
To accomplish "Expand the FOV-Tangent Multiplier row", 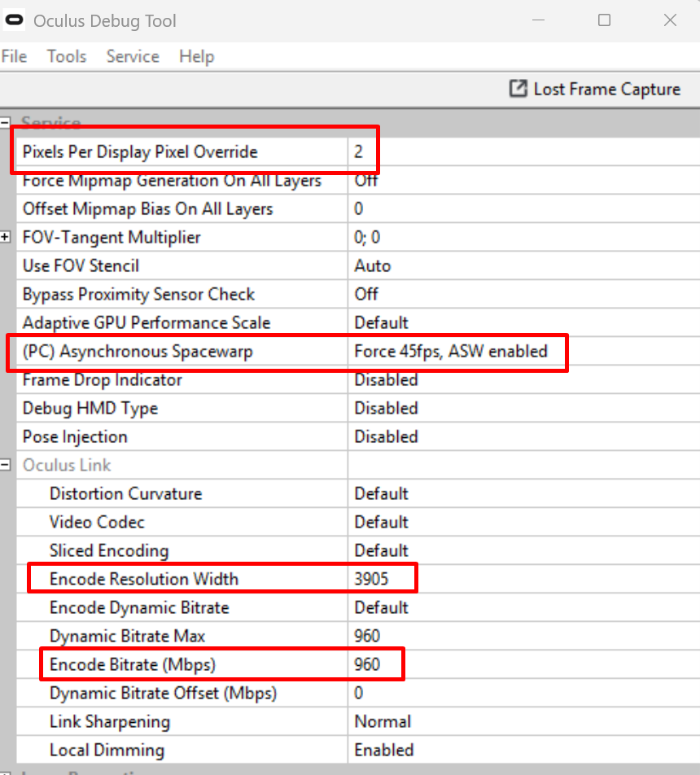I will click(6, 237).
